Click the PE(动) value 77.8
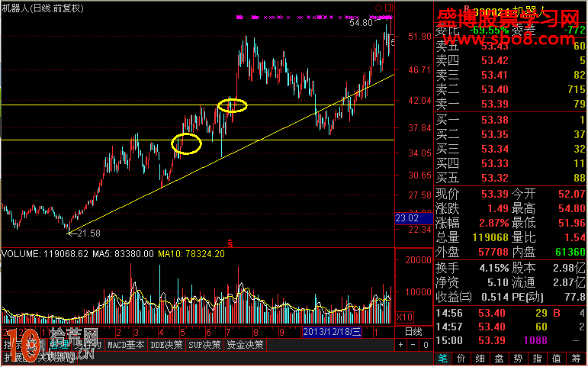588x367 pixels. (575, 298)
